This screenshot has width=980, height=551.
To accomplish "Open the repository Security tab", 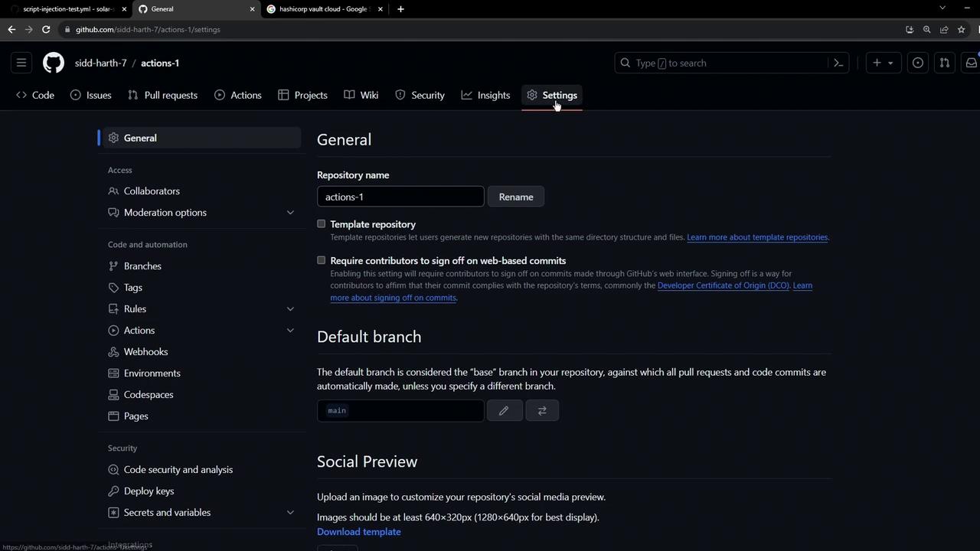I will click(420, 95).
